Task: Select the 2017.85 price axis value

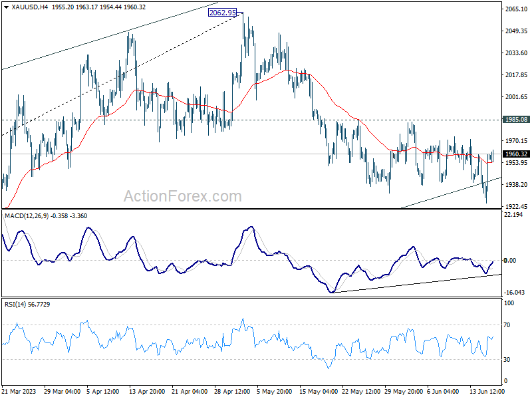Action: pyautogui.click(x=517, y=75)
